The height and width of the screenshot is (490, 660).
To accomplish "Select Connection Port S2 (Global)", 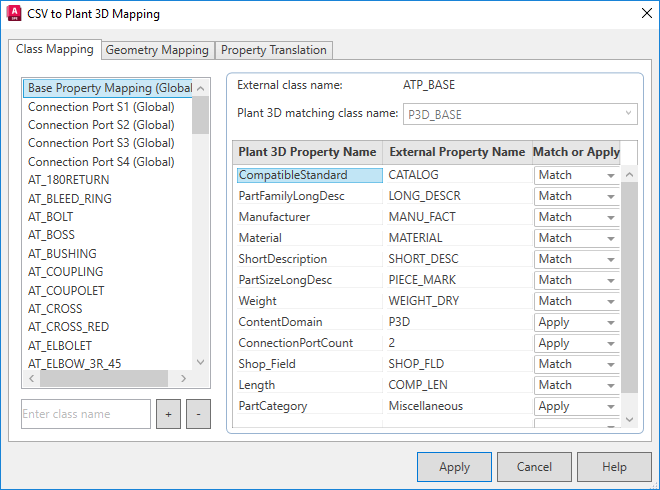I will tap(101, 125).
